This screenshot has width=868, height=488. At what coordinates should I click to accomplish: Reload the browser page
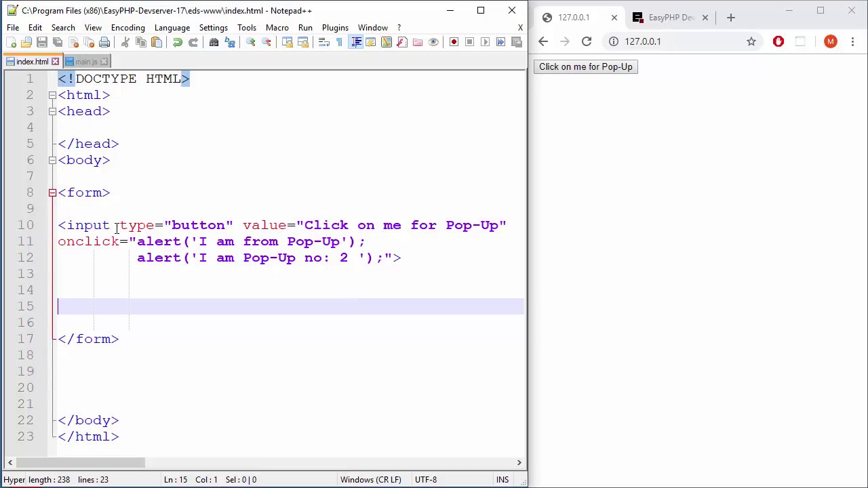click(x=587, y=41)
